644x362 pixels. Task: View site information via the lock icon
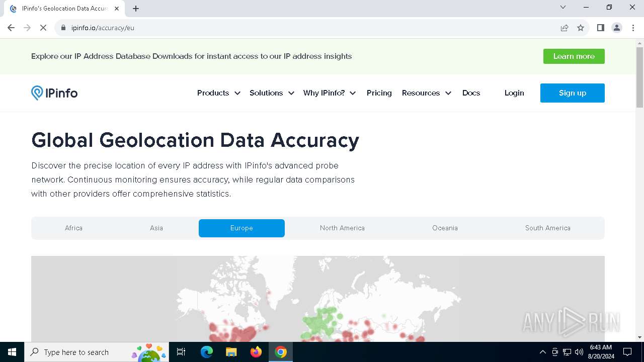pos(63,28)
